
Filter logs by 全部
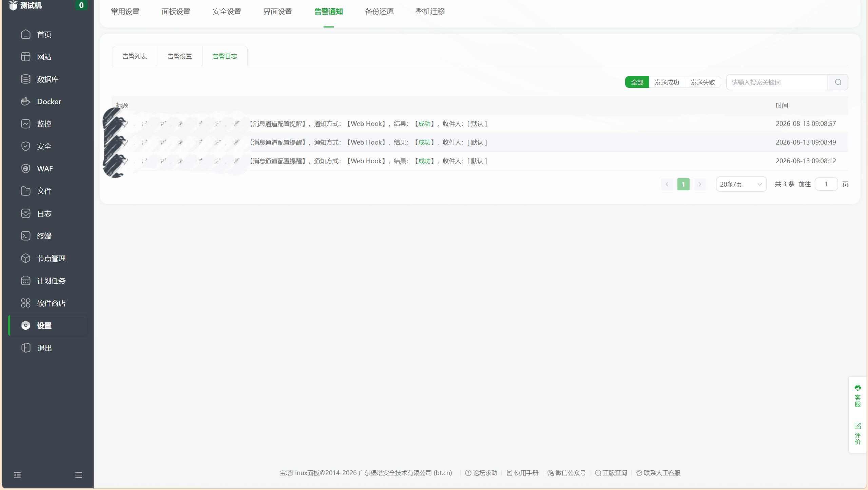coord(637,82)
